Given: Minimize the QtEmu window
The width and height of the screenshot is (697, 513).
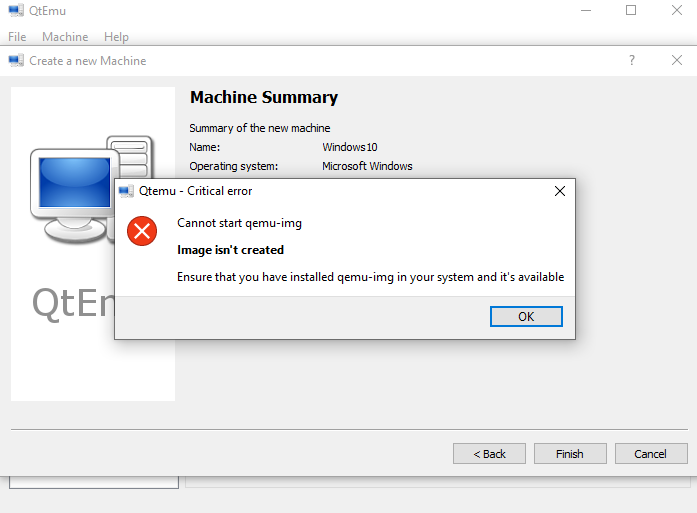Looking at the screenshot, I should click(x=586, y=10).
